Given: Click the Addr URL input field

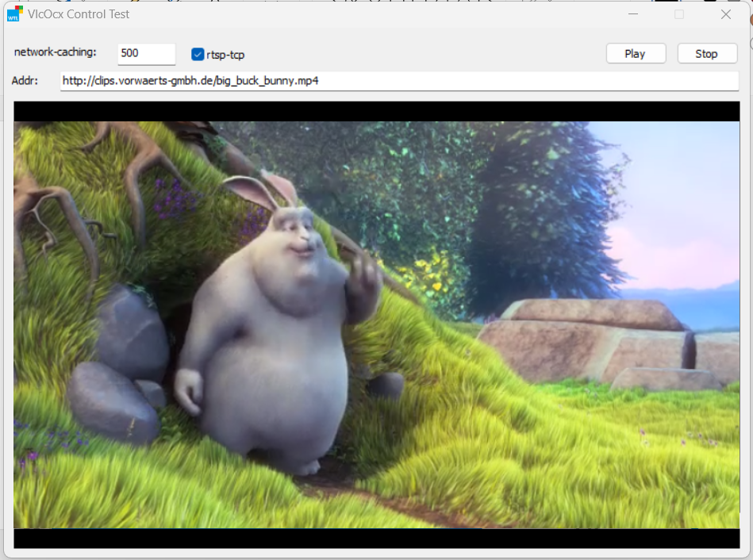Looking at the screenshot, I should coord(400,81).
